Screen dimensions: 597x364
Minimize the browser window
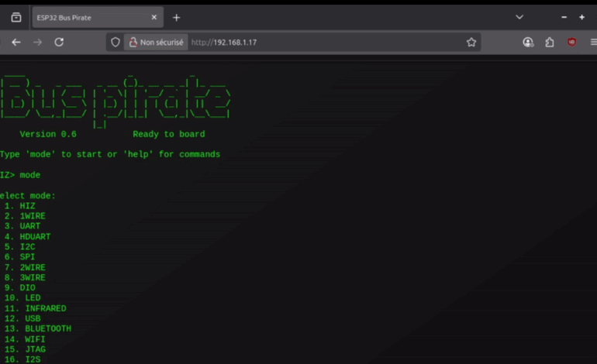564,17
